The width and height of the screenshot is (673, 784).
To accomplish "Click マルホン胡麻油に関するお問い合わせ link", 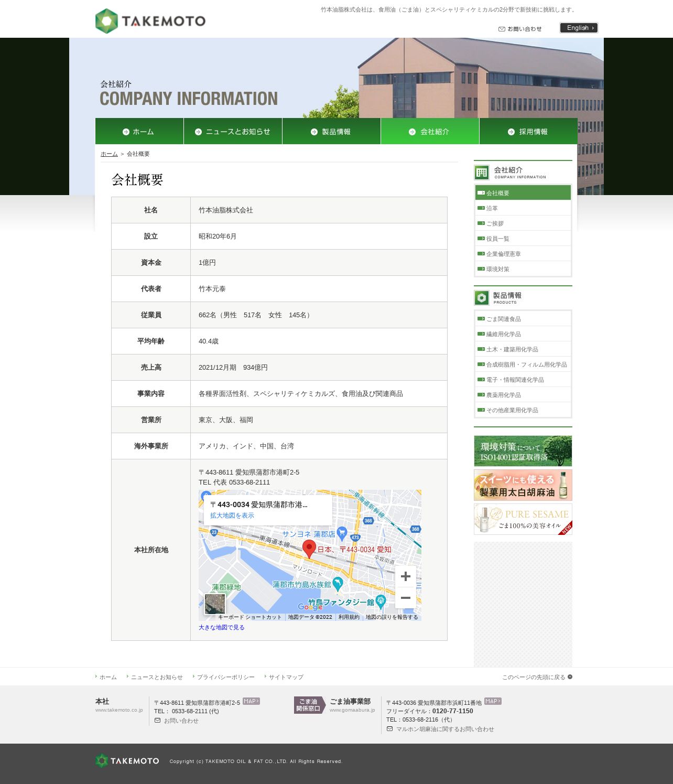I will click(445, 729).
